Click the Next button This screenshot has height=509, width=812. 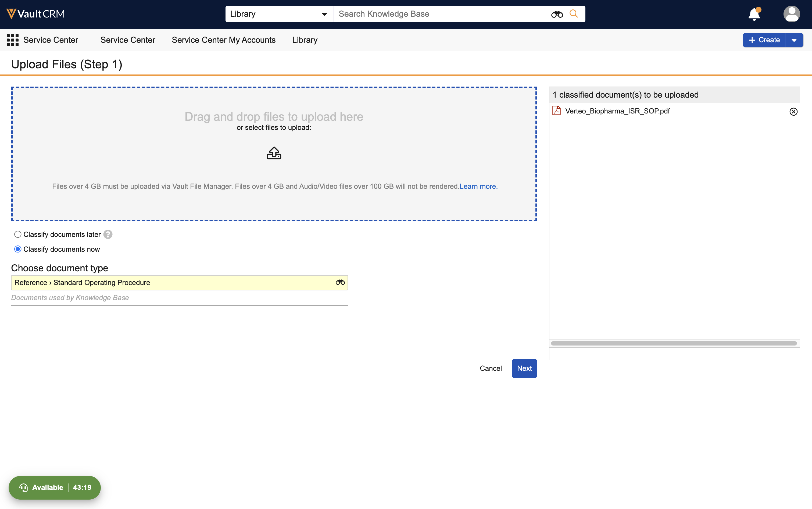click(x=524, y=368)
